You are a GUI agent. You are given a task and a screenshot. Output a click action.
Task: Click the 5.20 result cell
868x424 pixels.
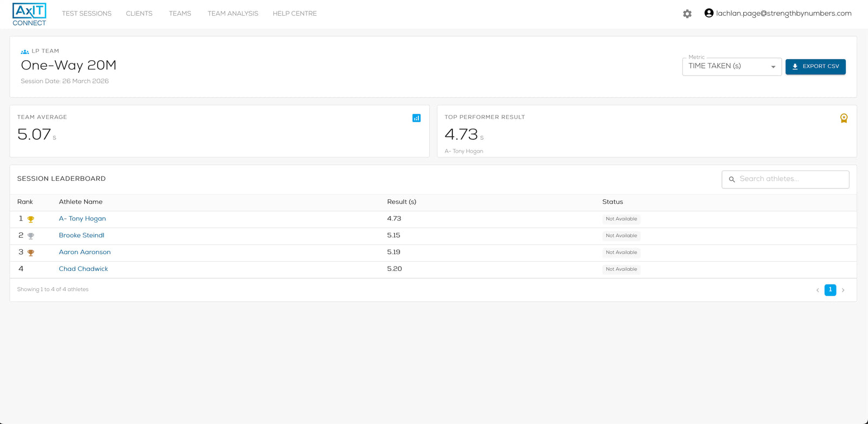(394, 269)
